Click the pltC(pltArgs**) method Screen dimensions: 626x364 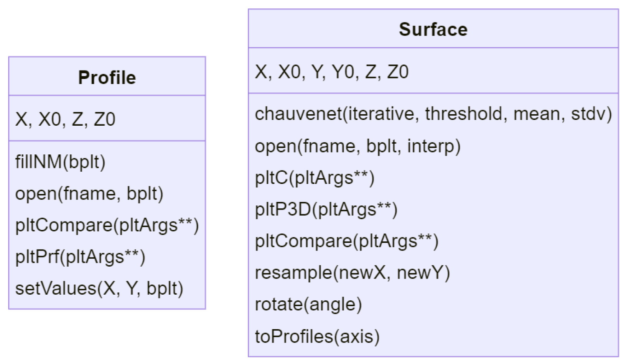pos(315,178)
